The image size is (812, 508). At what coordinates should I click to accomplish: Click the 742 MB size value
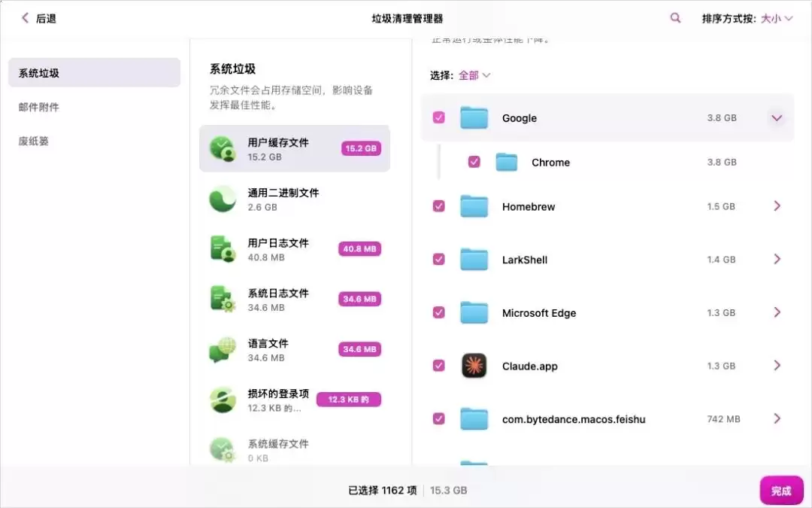tap(723, 419)
